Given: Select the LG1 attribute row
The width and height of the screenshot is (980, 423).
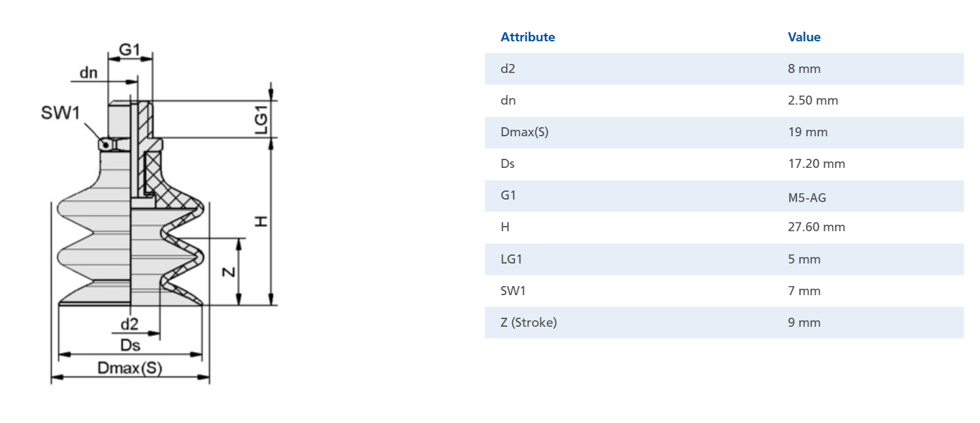Looking at the screenshot, I should tap(724, 259).
